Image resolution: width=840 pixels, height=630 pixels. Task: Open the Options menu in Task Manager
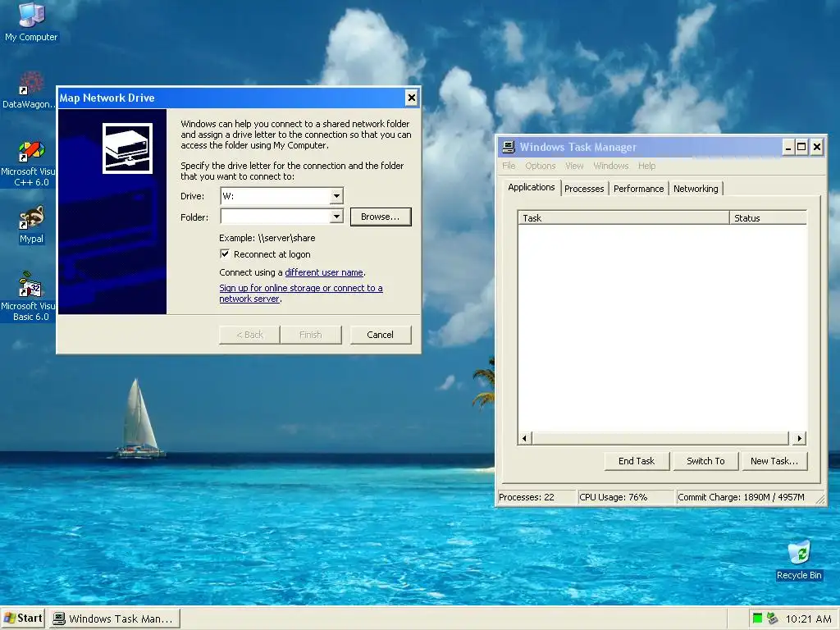pos(540,166)
